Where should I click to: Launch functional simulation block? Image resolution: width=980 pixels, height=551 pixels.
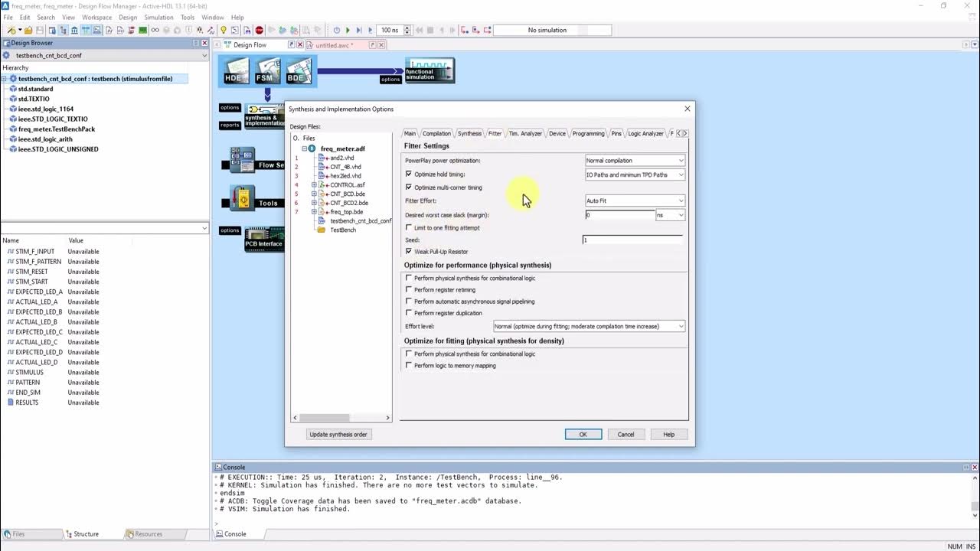click(x=430, y=71)
